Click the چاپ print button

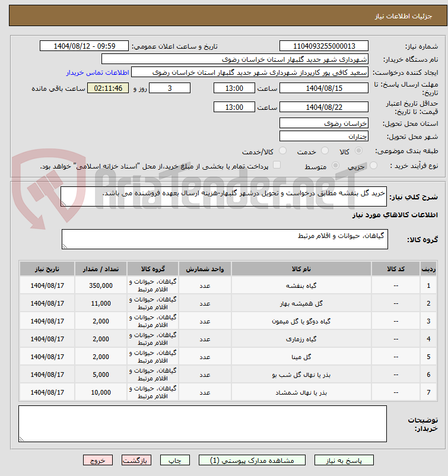(x=175, y=460)
